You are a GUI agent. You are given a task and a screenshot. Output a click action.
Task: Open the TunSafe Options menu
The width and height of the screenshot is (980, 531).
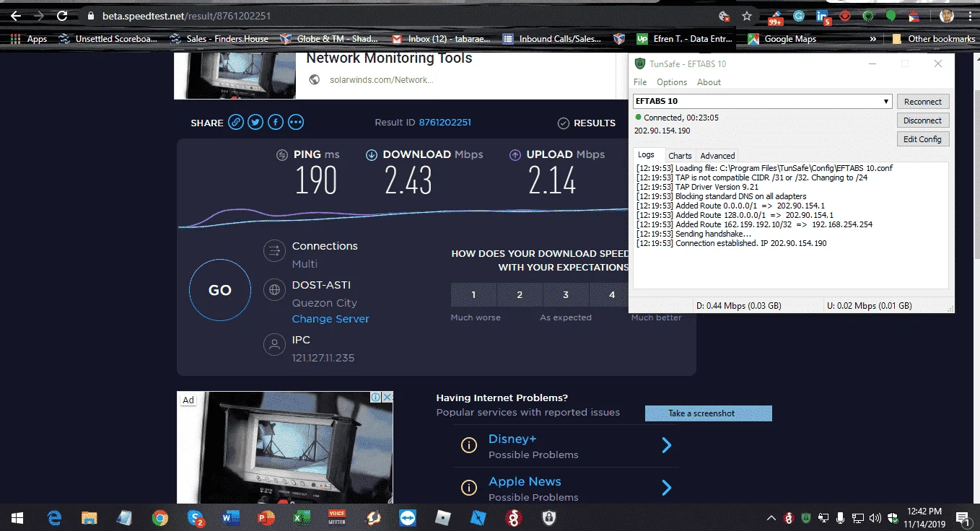[672, 82]
